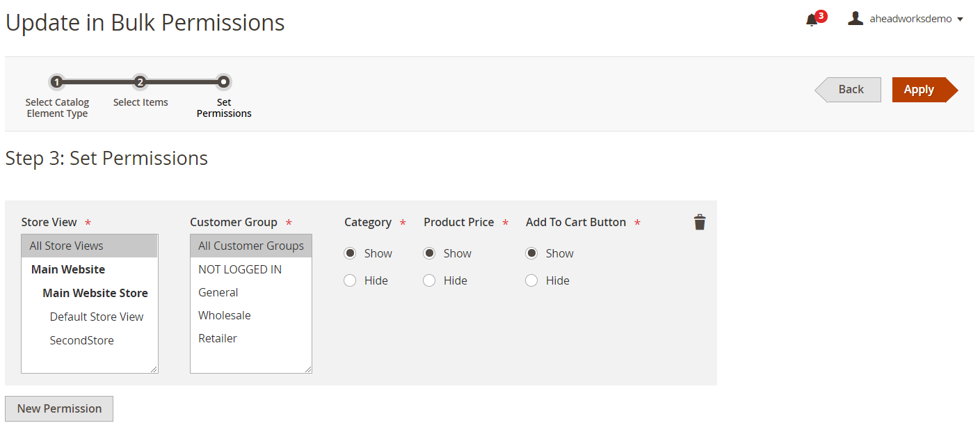Viewport: 980px width, 430px height.
Task: Select Hide for Product Price
Action: pyautogui.click(x=429, y=280)
